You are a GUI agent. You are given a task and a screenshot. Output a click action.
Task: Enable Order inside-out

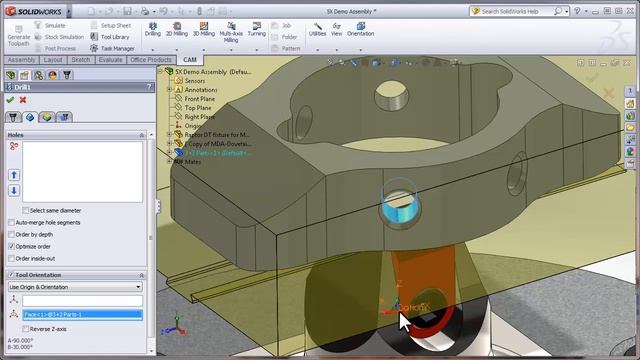[11, 258]
